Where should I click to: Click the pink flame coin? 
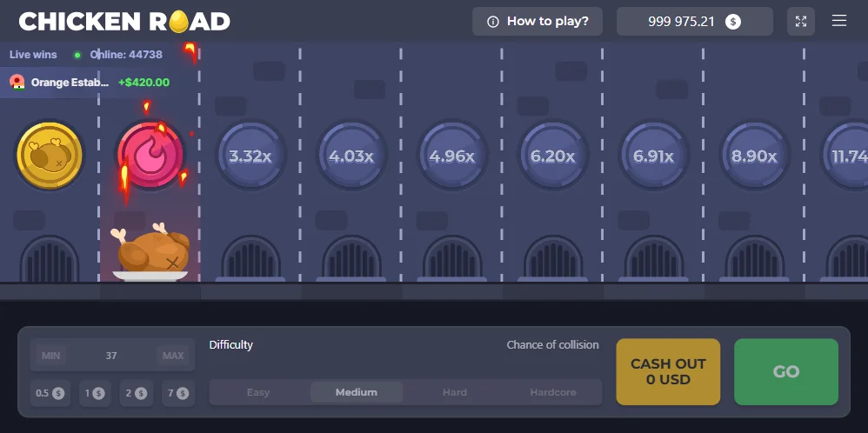[150, 156]
